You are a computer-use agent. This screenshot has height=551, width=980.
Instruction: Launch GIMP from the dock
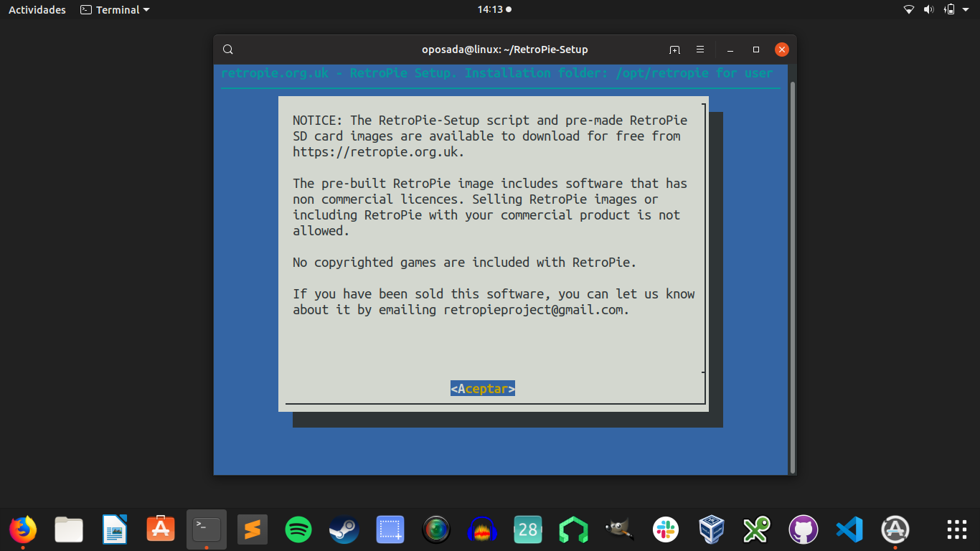(x=619, y=529)
